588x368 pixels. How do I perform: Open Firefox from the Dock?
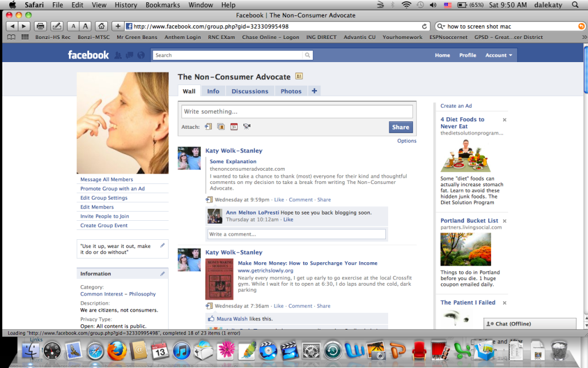click(x=117, y=351)
